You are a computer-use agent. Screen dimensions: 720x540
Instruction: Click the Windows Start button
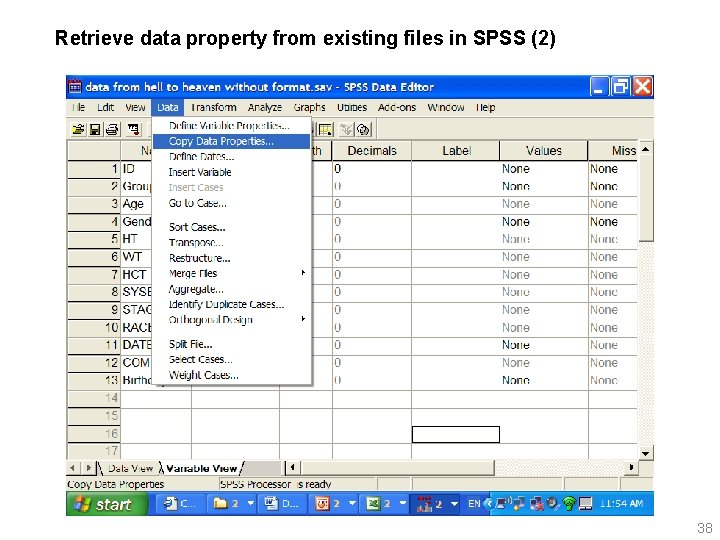tap(107, 504)
